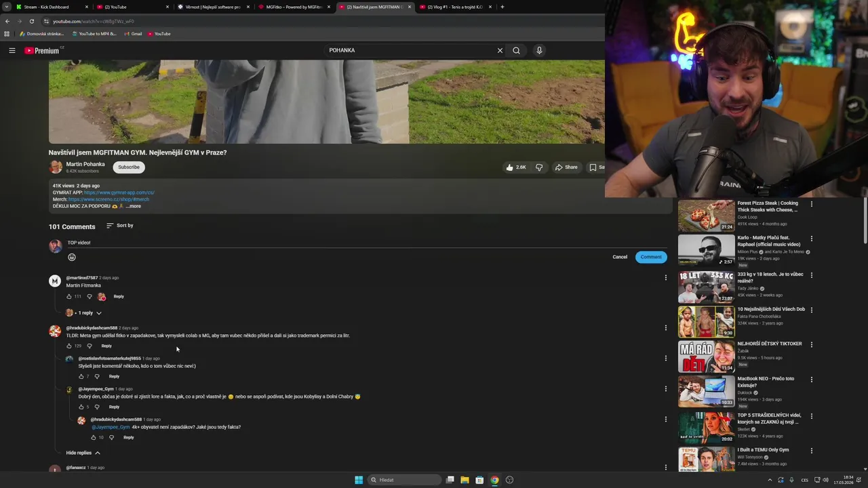868x488 pixels.
Task: Click the Hledat taskbar search box
Action: click(x=405, y=480)
